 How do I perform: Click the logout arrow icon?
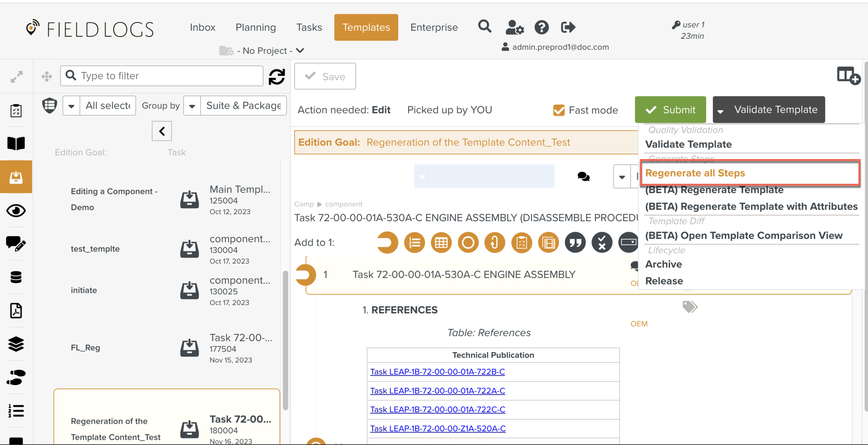568,27
